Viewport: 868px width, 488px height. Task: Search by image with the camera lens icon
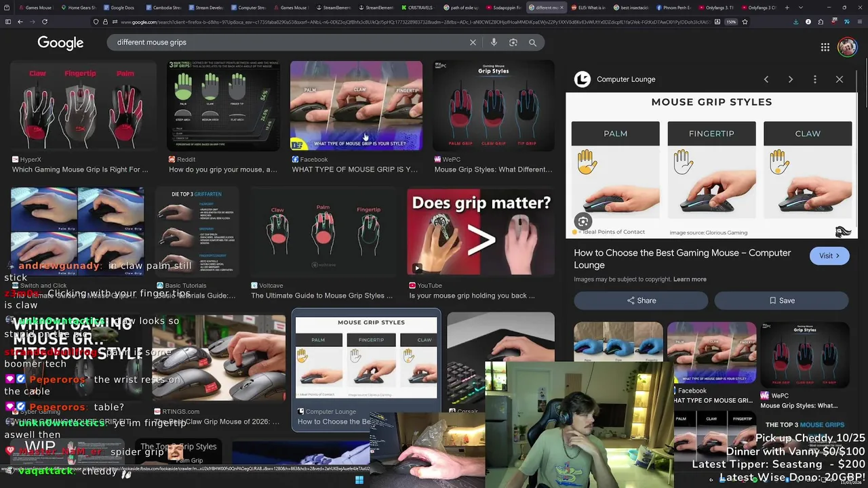click(513, 42)
